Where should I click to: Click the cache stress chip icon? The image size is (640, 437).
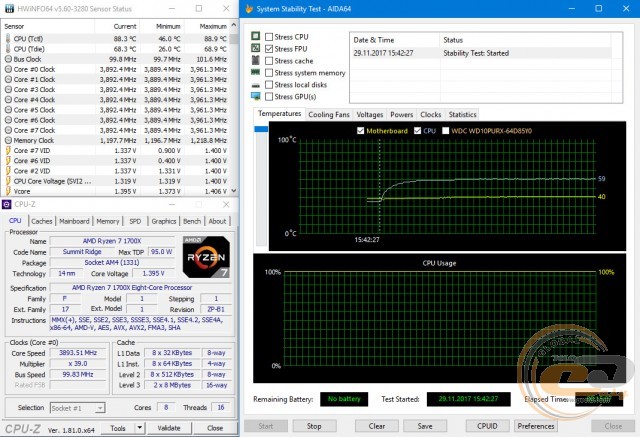click(x=256, y=60)
